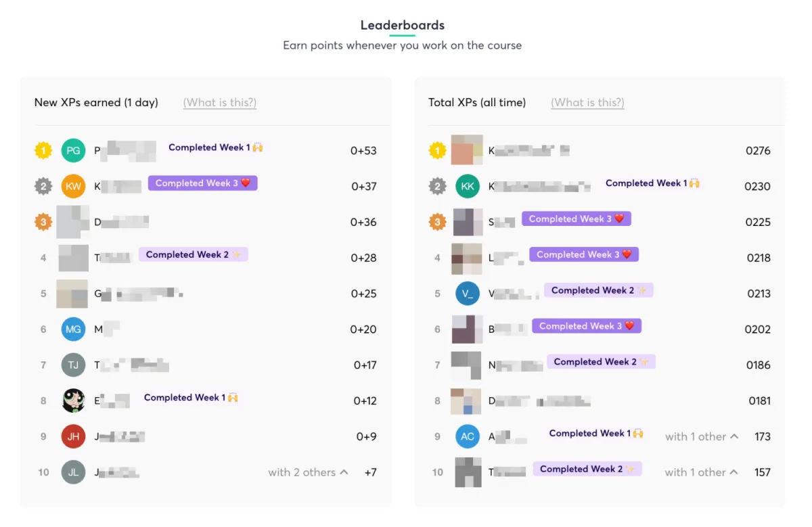
Task: Click the green KK avatar icon
Action: click(468, 186)
